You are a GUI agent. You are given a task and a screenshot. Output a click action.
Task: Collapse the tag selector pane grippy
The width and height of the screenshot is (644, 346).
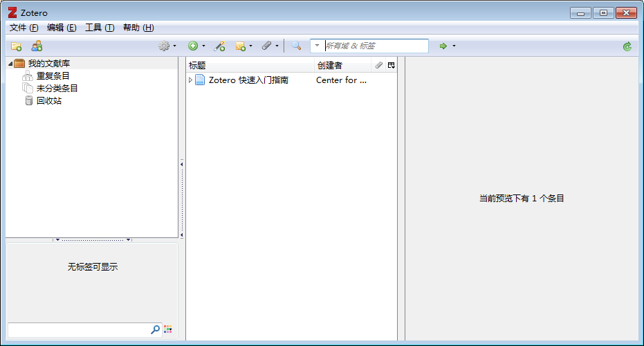pyautogui.click(x=93, y=239)
